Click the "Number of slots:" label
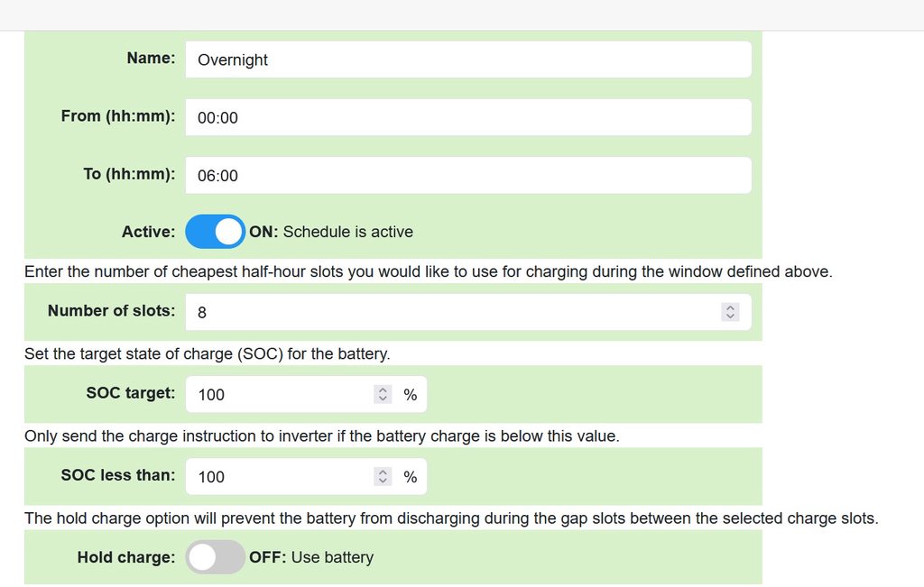924x587 pixels. pos(111,311)
